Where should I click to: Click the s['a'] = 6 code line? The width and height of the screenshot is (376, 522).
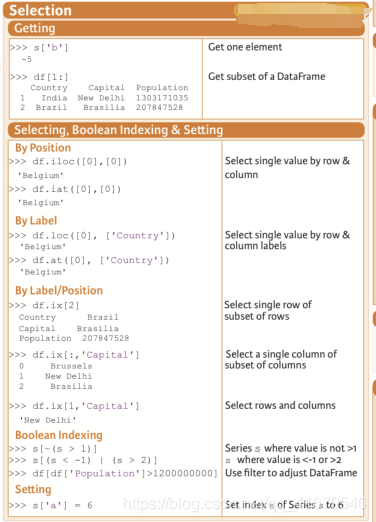point(51,505)
